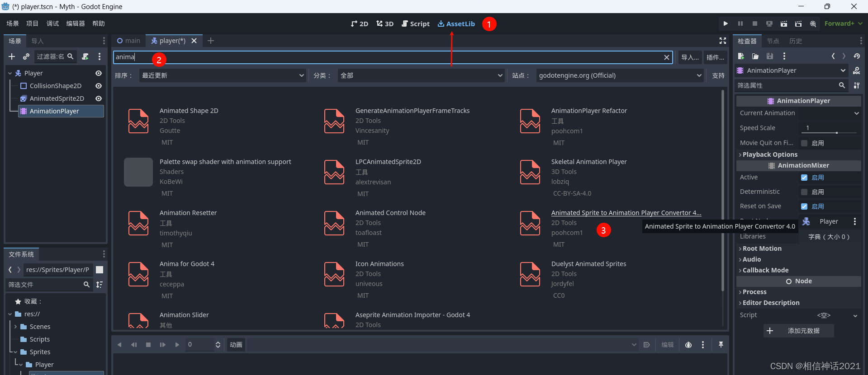Screen dimensions: 868x375
Task: Open the 编辑器 menu
Action: click(x=76, y=23)
